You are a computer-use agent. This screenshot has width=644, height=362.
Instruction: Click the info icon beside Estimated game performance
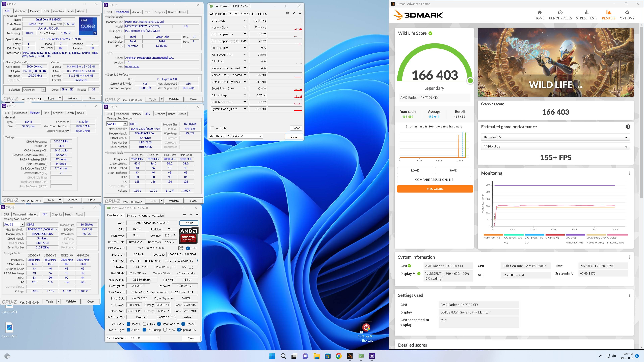pyautogui.click(x=628, y=127)
